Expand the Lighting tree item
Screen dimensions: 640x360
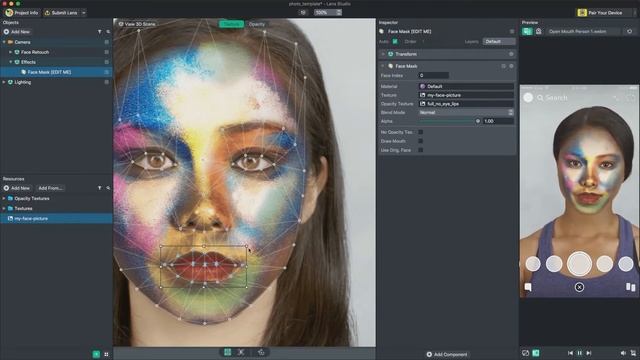[x=4, y=82]
